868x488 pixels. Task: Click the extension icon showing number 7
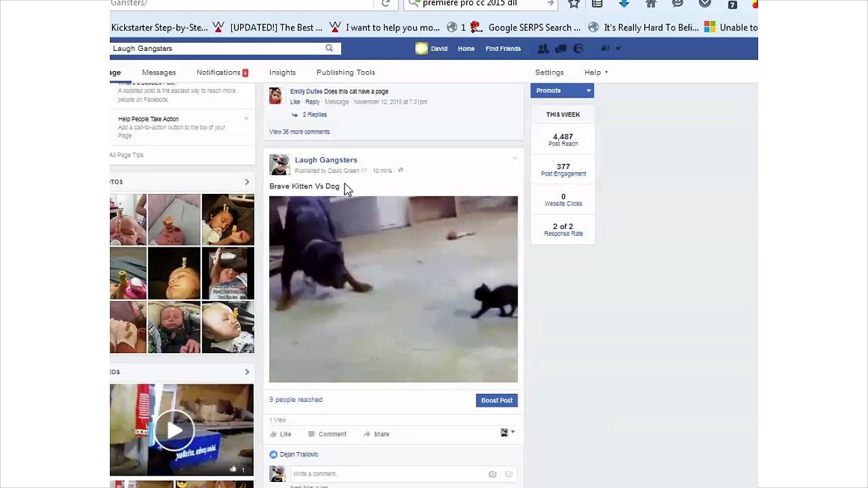[x=732, y=4]
